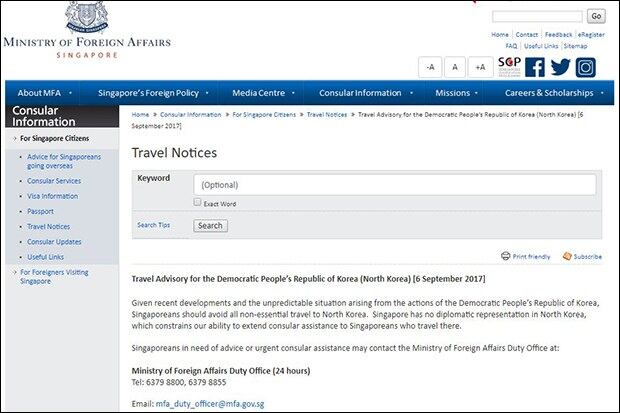Expand the Consular Information nav menu

(366, 93)
